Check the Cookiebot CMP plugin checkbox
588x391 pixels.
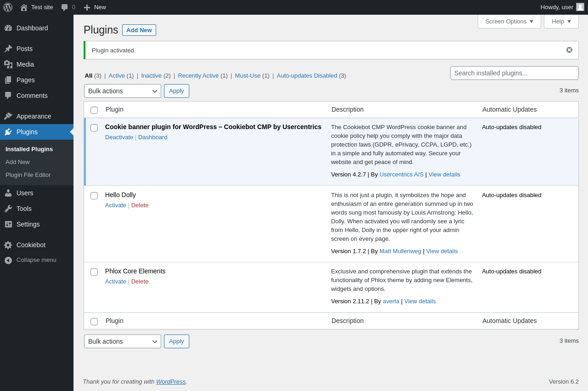coord(94,128)
